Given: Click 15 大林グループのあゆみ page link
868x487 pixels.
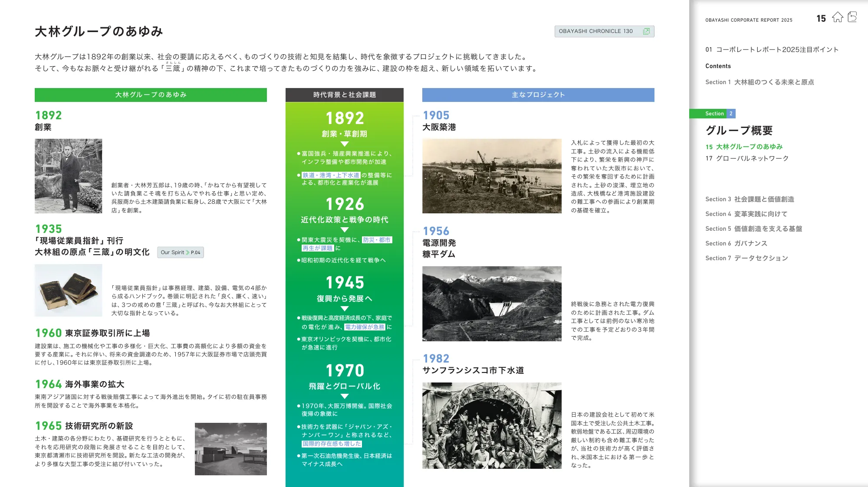Looking at the screenshot, I should pyautogui.click(x=744, y=147).
